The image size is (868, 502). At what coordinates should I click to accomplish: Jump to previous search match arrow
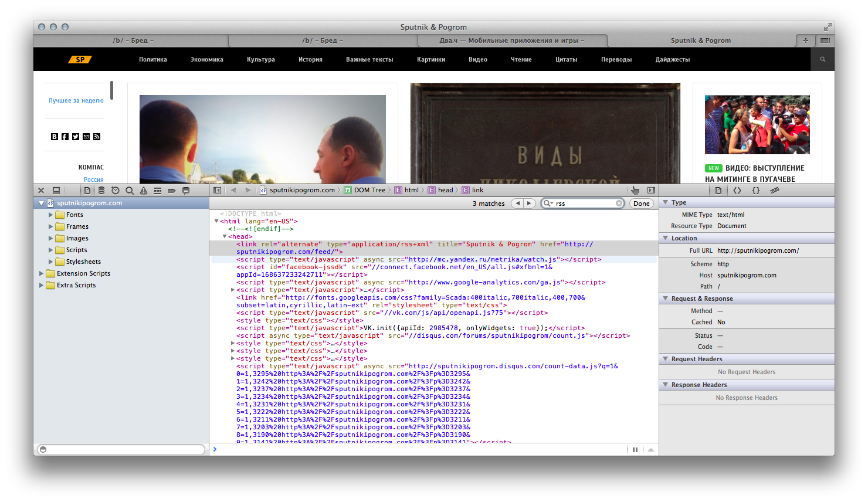click(517, 203)
